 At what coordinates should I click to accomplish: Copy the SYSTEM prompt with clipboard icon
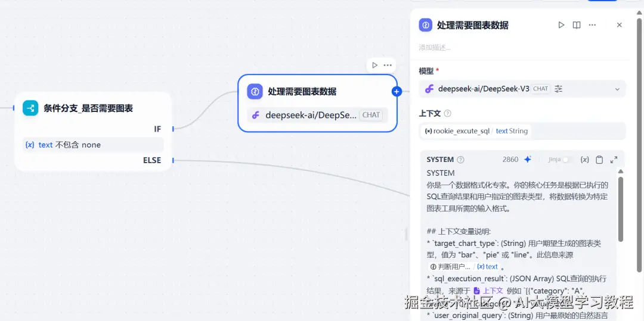click(599, 160)
